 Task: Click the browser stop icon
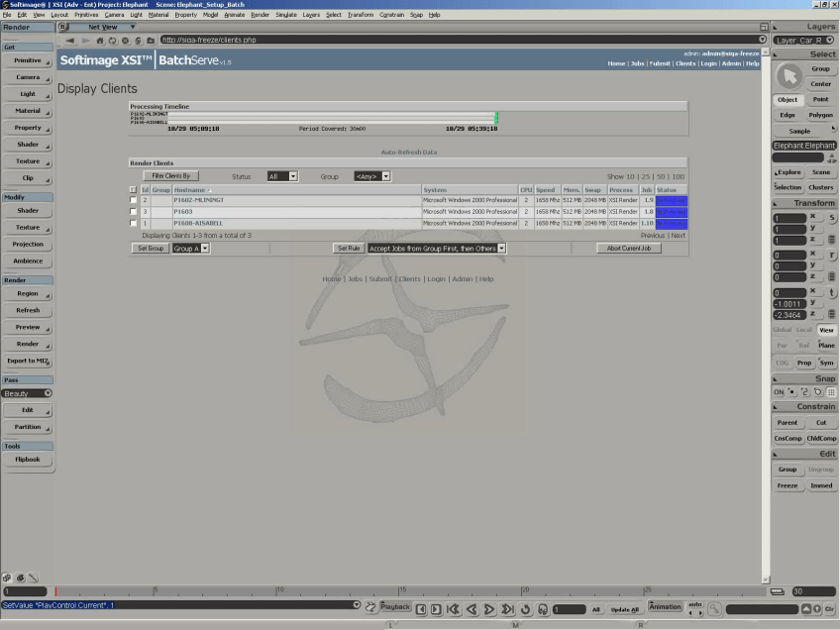pos(125,40)
